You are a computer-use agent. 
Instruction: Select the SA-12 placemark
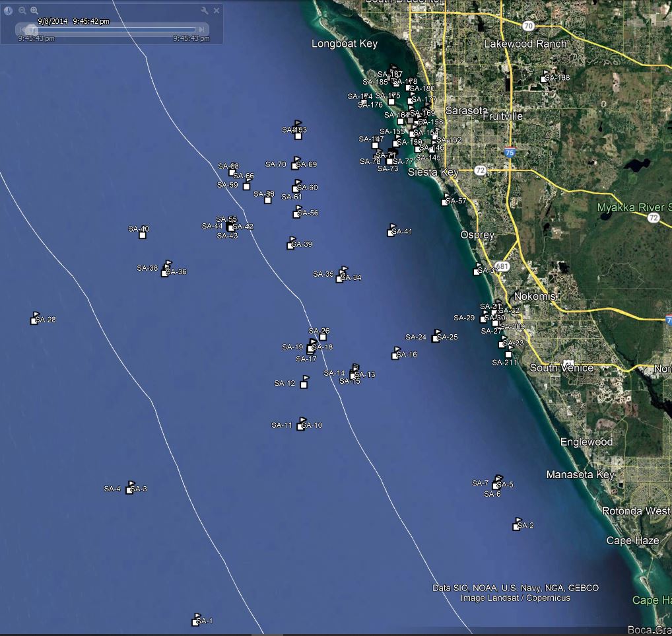coord(304,384)
